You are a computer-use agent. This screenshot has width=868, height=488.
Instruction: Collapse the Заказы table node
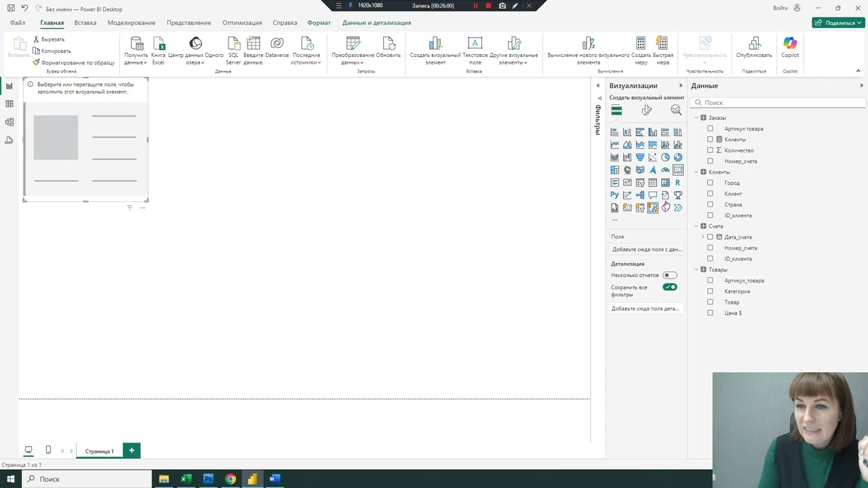tap(696, 118)
